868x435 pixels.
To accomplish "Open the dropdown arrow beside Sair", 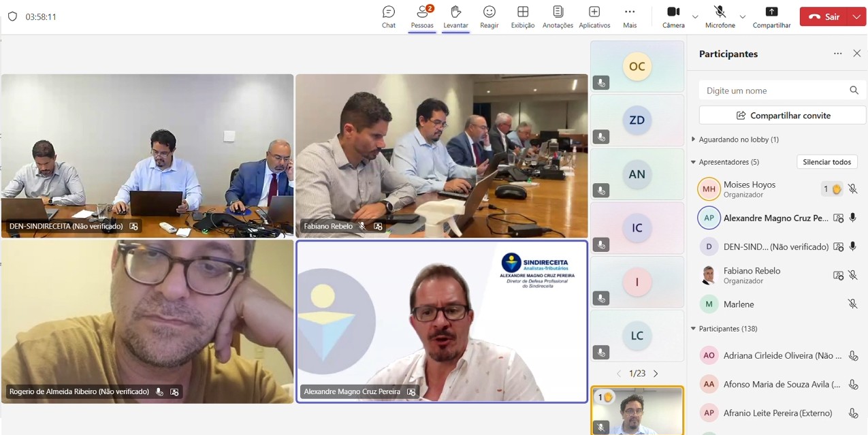I will [x=856, y=17].
